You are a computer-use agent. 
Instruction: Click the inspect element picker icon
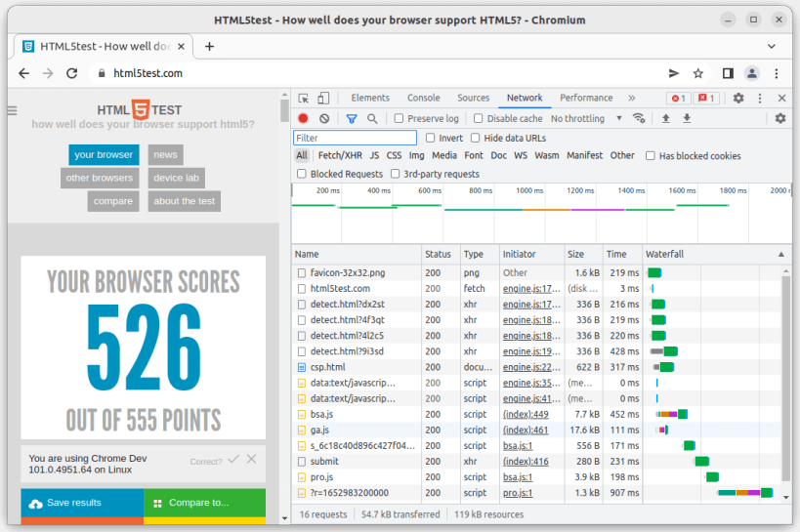click(304, 98)
